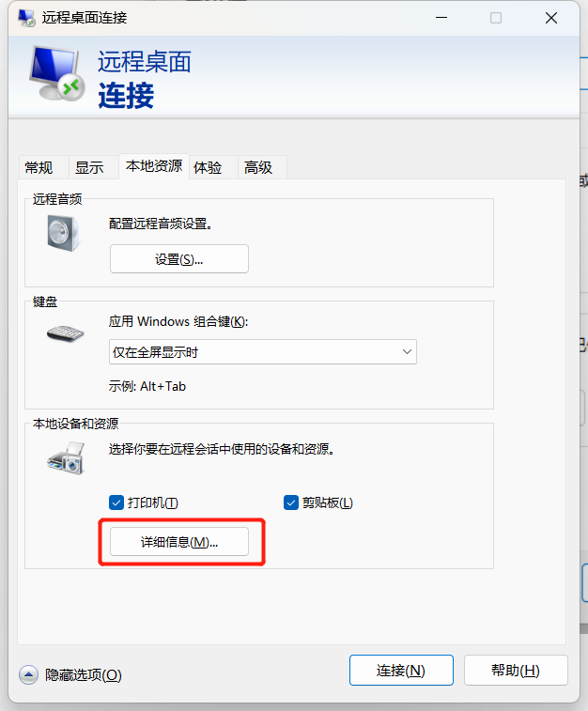Image resolution: width=588 pixels, height=711 pixels.
Task: Toggle the 剪贴板(L) checkbox
Action: tap(291, 502)
